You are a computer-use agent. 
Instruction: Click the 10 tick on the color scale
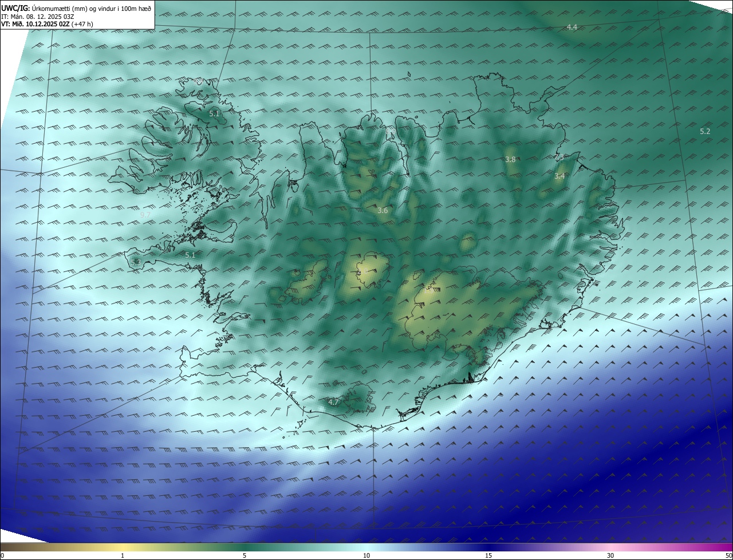pyautogui.click(x=366, y=555)
